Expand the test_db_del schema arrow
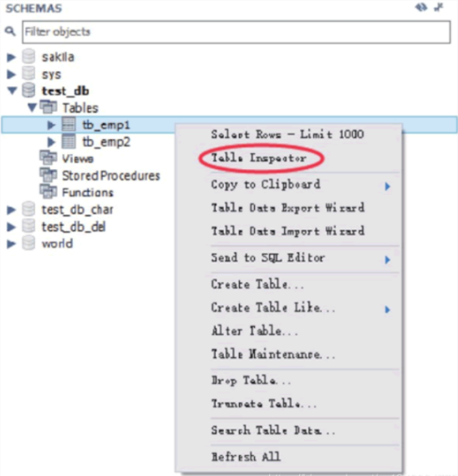 [11, 227]
